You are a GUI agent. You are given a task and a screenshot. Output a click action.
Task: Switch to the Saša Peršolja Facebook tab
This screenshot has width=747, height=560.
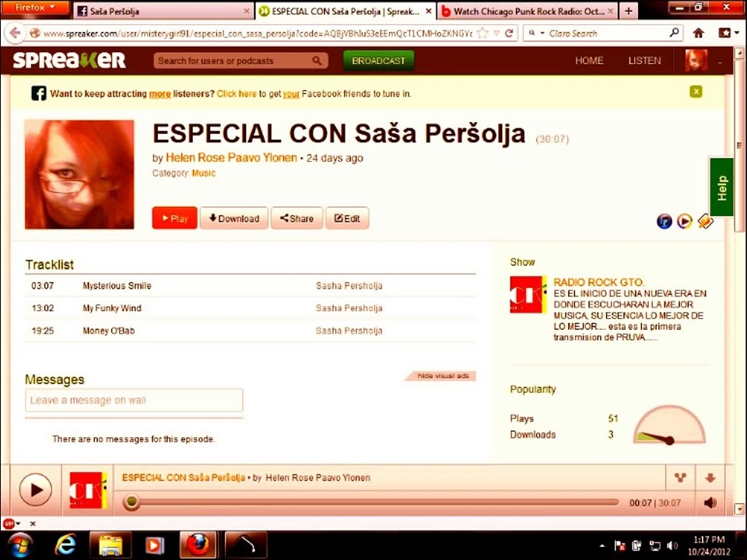click(x=164, y=11)
